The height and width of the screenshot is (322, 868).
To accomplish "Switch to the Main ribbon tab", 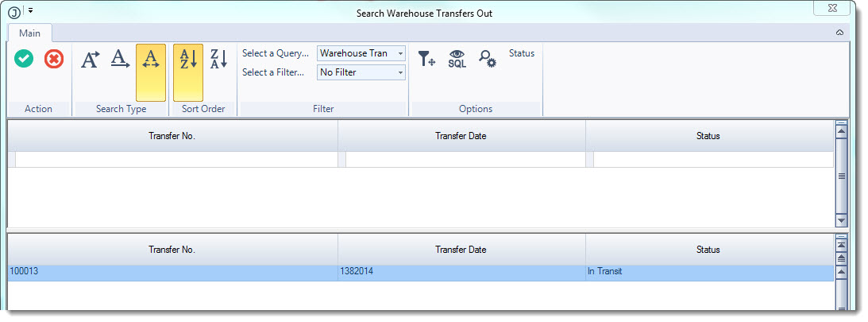I will point(30,33).
